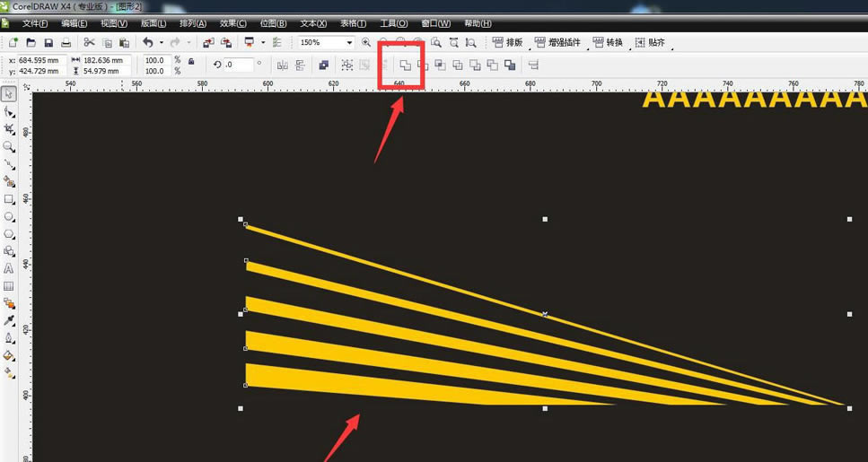Click the Undo arrow icon
Viewport: 868px width, 462px height.
(148, 42)
